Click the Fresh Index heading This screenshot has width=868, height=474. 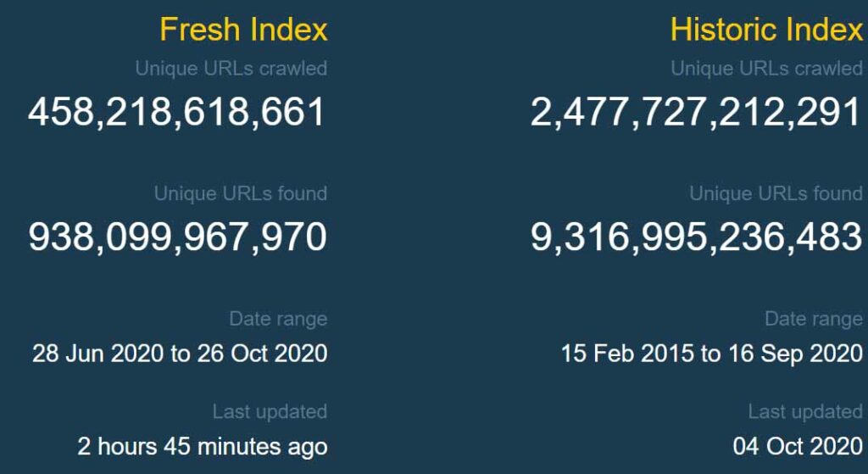click(243, 31)
